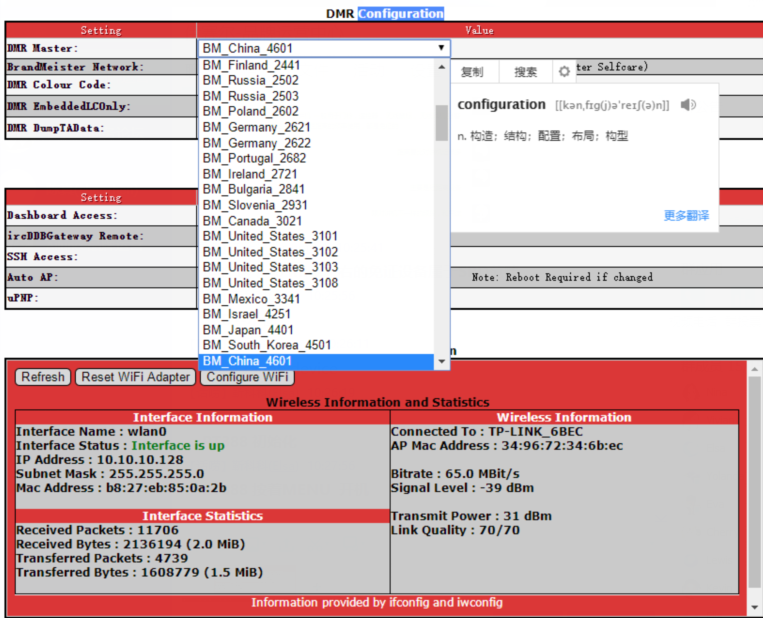
Task: Collapse the DMR Master dropdown arrow
Action: click(441, 48)
